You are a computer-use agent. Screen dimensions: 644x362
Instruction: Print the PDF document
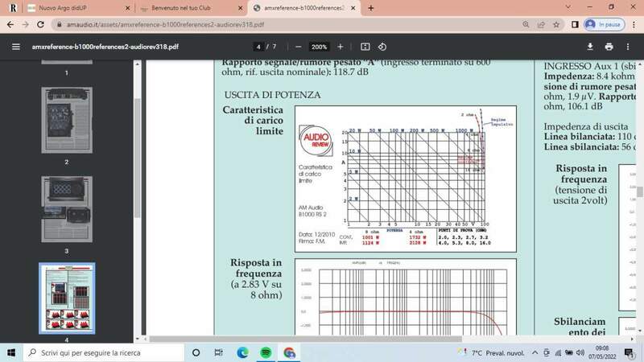[x=609, y=47]
